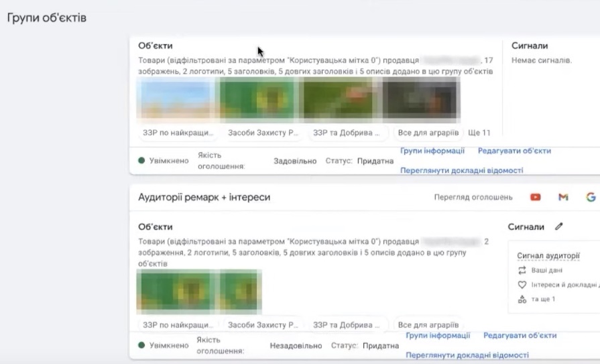Screen dimensions: 600x364
Task: Click 'Редагувати об'єкти' in Аудиторії ремарк group
Action: click(520, 335)
